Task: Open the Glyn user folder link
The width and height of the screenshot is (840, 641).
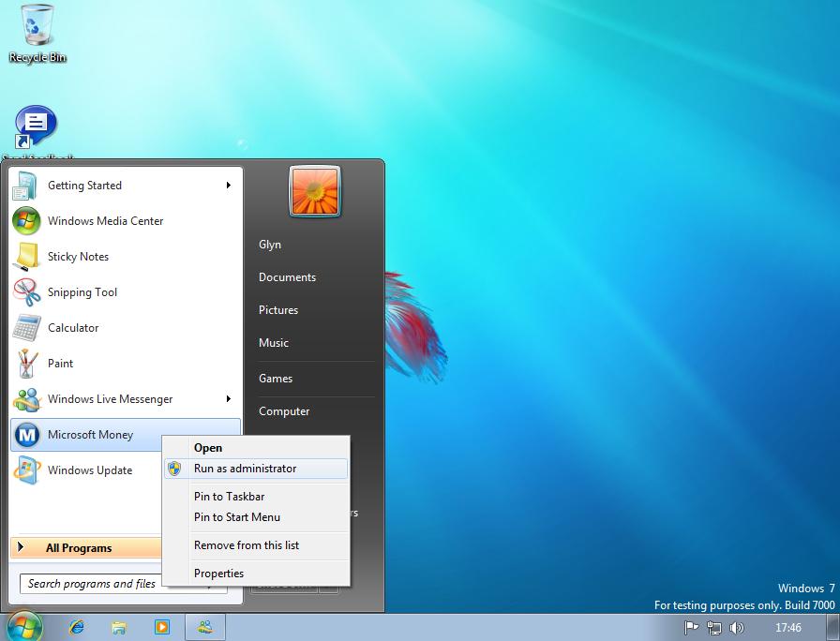Action: point(270,245)
